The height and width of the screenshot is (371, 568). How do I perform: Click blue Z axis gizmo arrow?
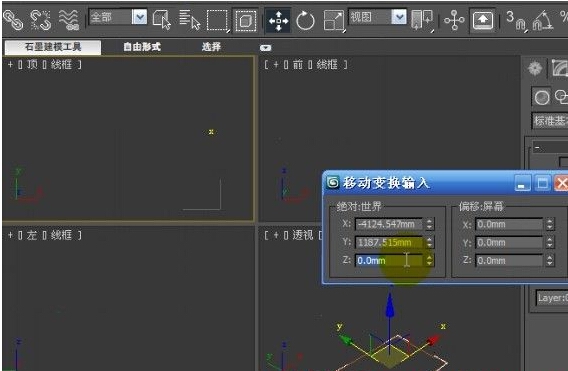click(x=389, y=304)
